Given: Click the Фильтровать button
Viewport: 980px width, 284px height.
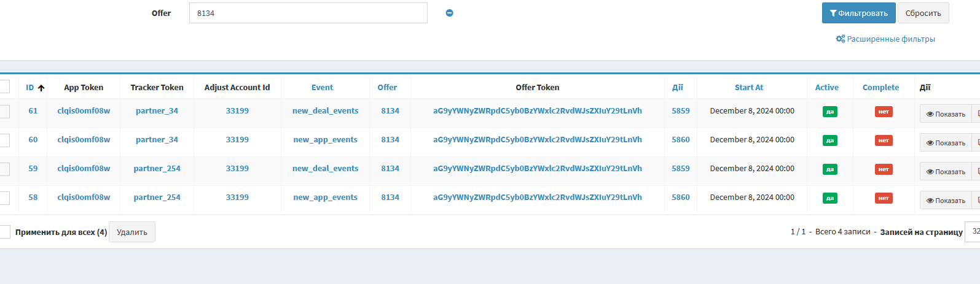Looking at the screenshot, I should 858,13.
